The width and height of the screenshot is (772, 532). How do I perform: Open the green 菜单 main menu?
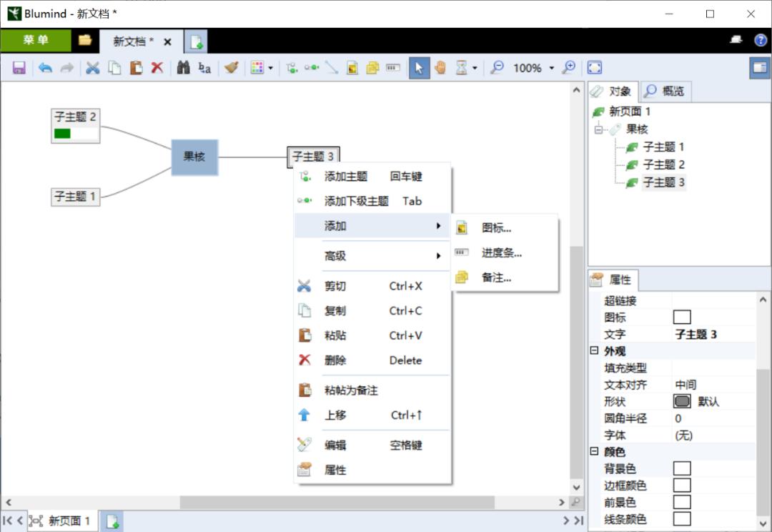[x=36, y=41]
